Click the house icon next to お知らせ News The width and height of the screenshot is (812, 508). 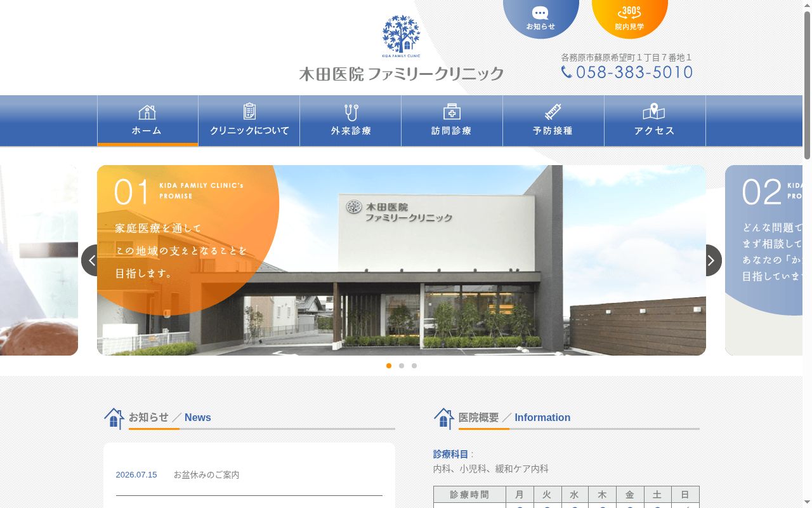coord(114,418)
